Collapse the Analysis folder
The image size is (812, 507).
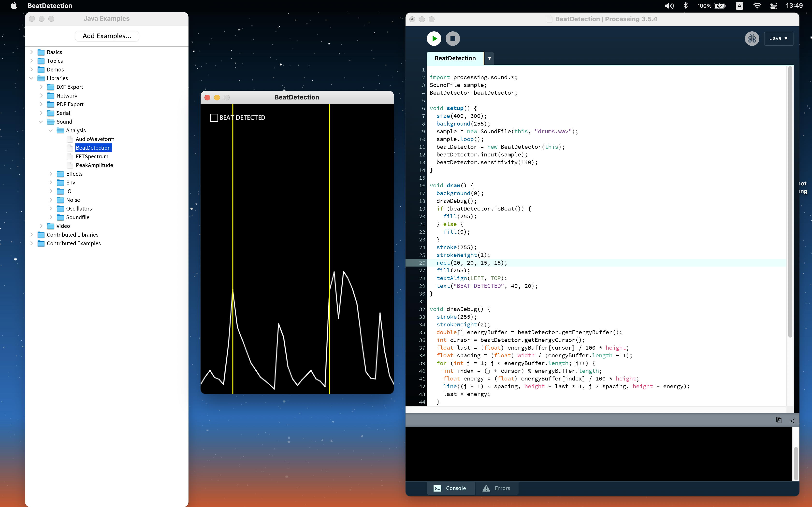(x=51, y=130)
